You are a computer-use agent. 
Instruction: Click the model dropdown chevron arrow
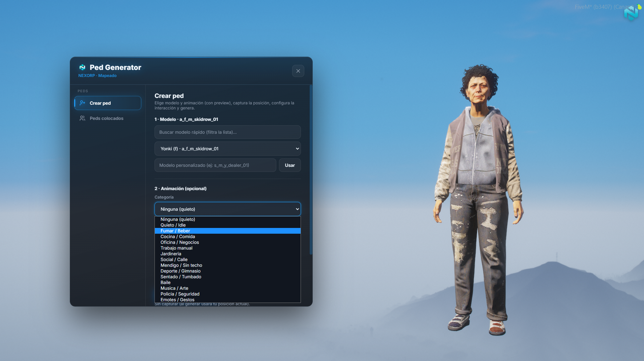(297, 149)
